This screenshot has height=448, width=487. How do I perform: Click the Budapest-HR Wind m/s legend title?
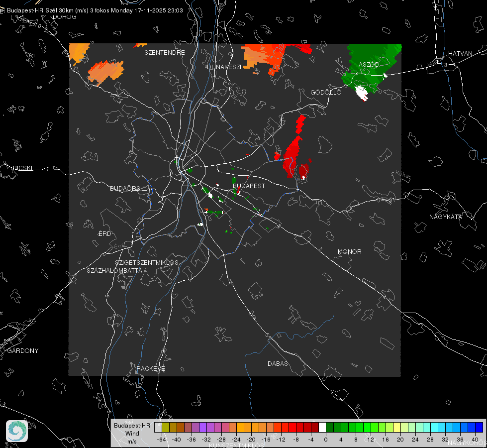(x=132, y=434)
